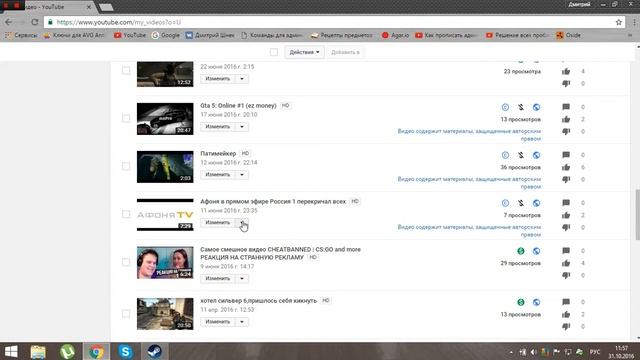
Task: Tick the select-all videos checkbox
Action: tap(274, 52)
